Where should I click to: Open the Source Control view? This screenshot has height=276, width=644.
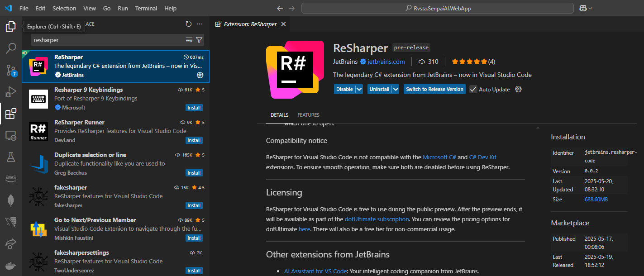click(x=11, y=70)
